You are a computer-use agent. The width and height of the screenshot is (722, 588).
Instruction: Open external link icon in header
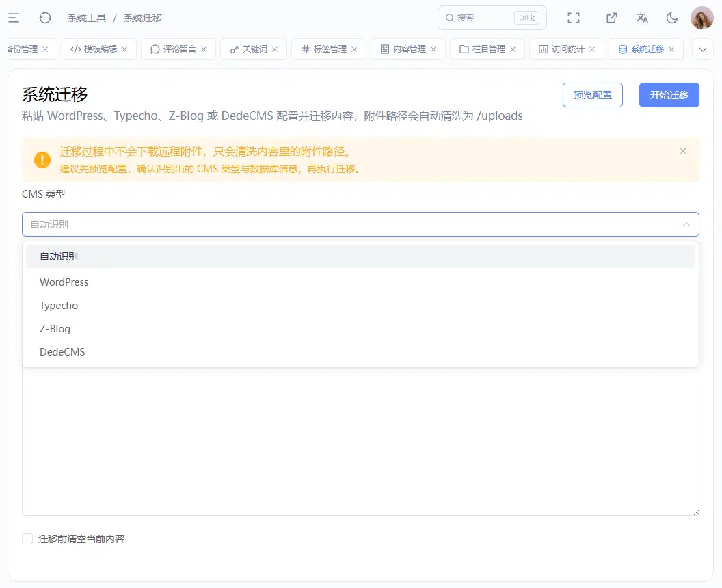coord(611,18)
